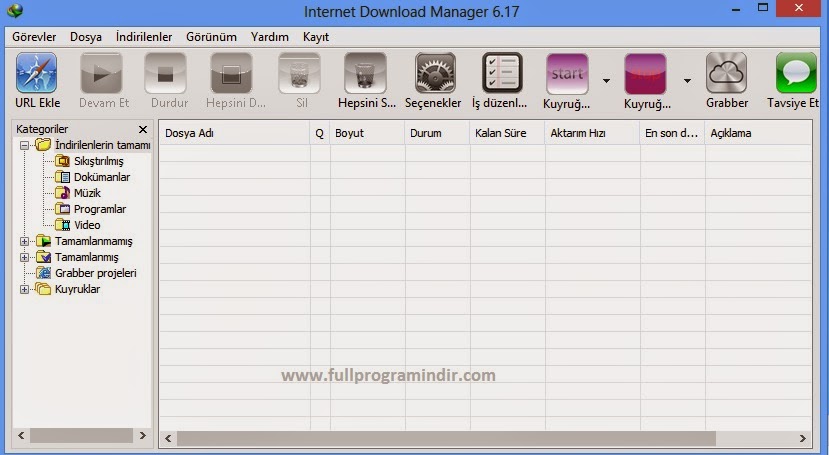Viewport: 829px width, 455px height.
Task: Open the Görünüm menu
Action: [x=211, y=37]
